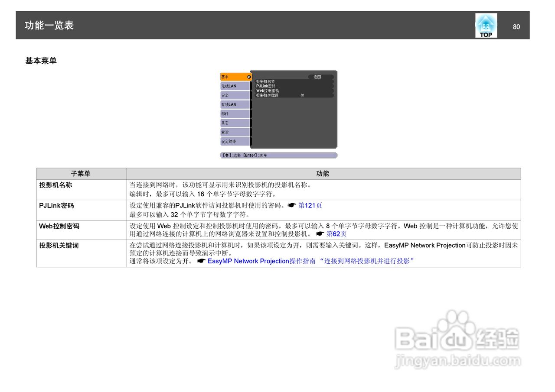Click the text 编辑时，最多可以输入 16 个单字节字母数字字符

(202, 194)
